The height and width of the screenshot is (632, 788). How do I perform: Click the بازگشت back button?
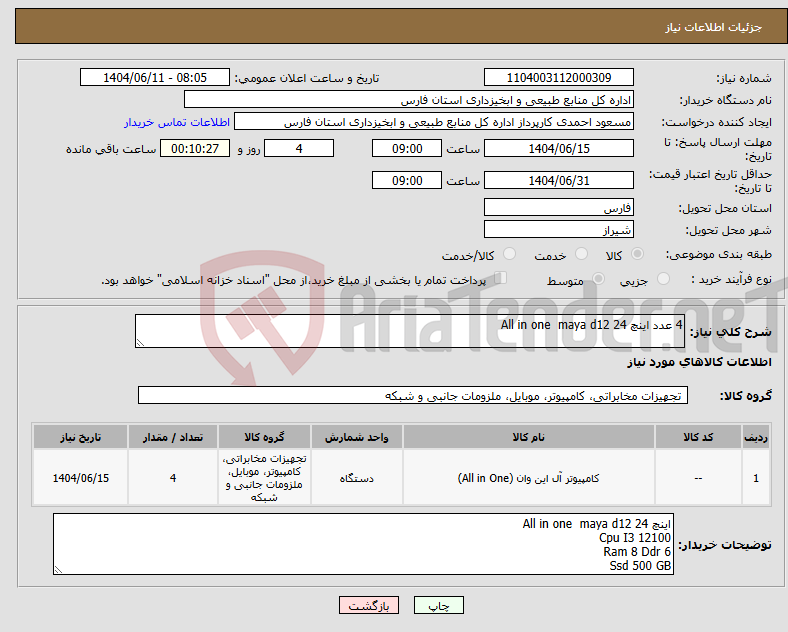click(369, 606)
